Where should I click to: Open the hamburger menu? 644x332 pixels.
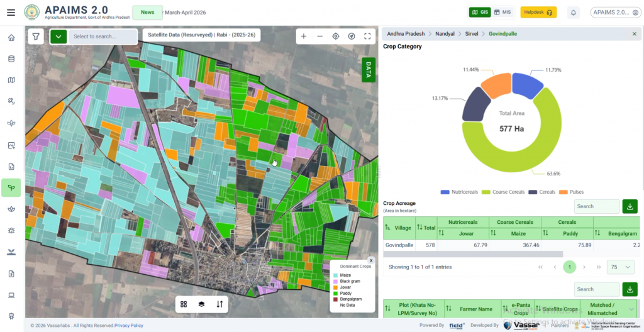11,13
